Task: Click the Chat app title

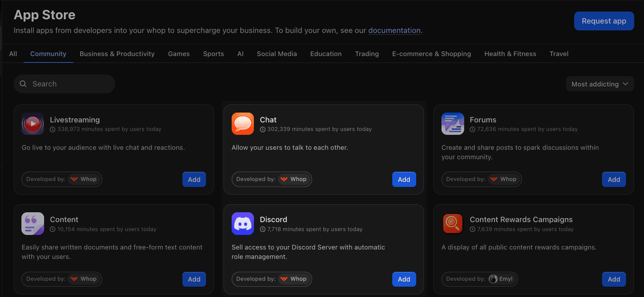Action: coord(268,120)
